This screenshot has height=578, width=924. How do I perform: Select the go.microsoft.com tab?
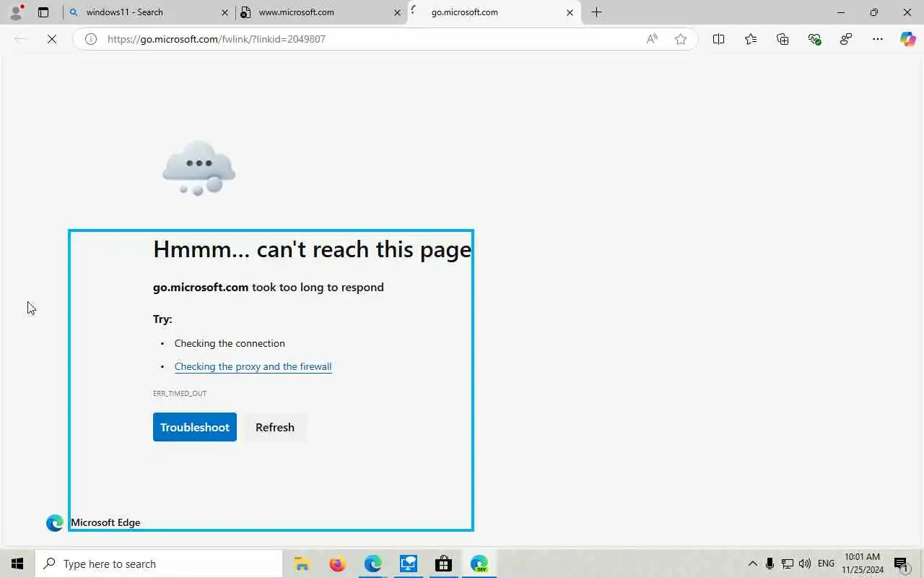(494, 12)
